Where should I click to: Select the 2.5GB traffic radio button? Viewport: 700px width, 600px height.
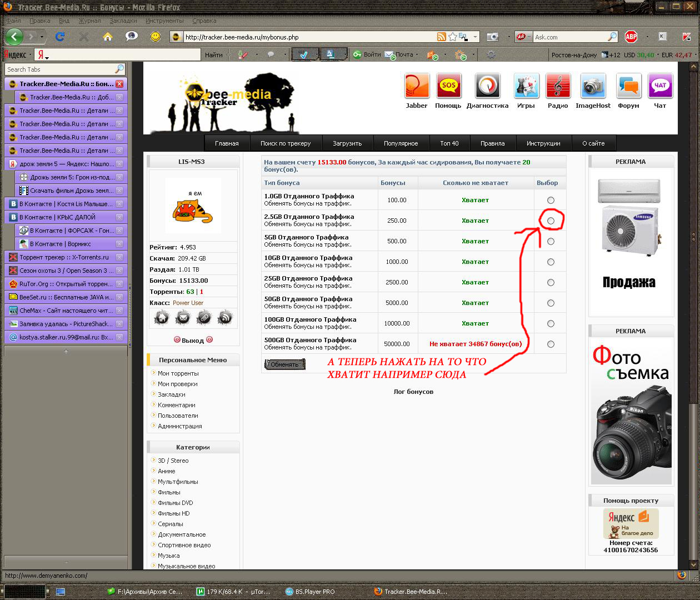[551, 221]
